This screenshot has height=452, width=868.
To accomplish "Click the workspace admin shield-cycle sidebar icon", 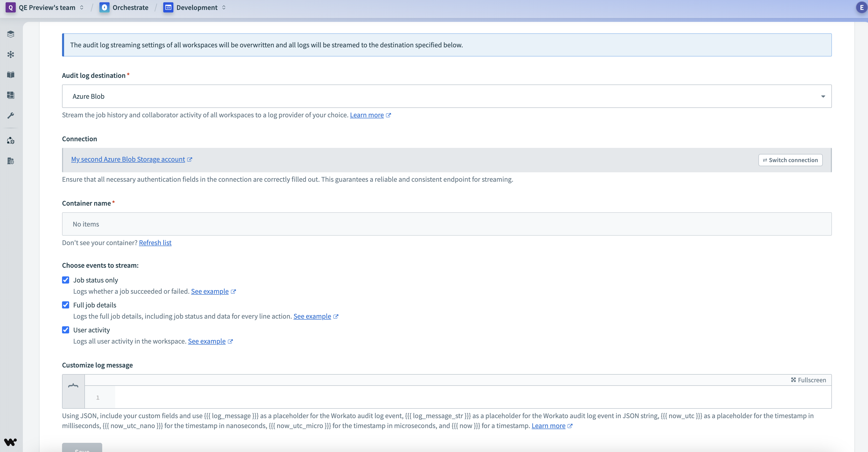I will 11,141.
